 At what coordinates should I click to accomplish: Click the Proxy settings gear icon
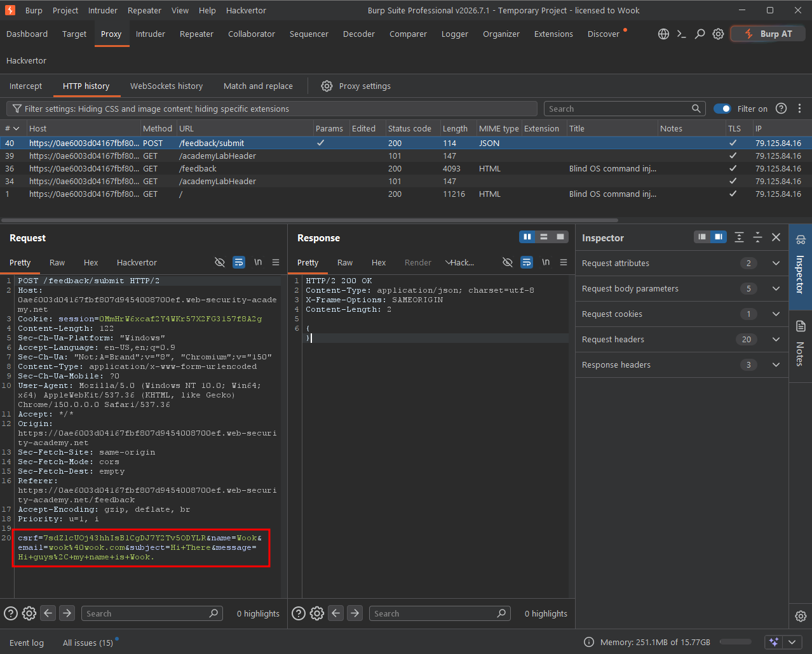coord(327,86)
